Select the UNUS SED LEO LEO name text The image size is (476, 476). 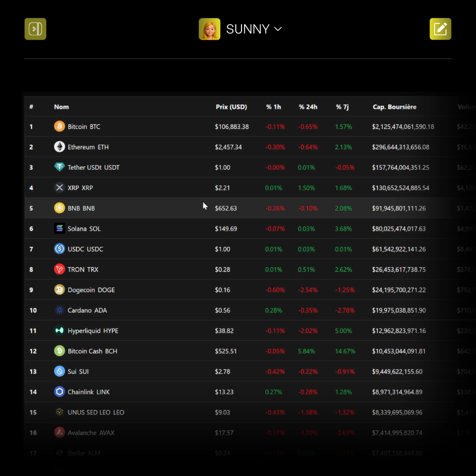point(96,412)
